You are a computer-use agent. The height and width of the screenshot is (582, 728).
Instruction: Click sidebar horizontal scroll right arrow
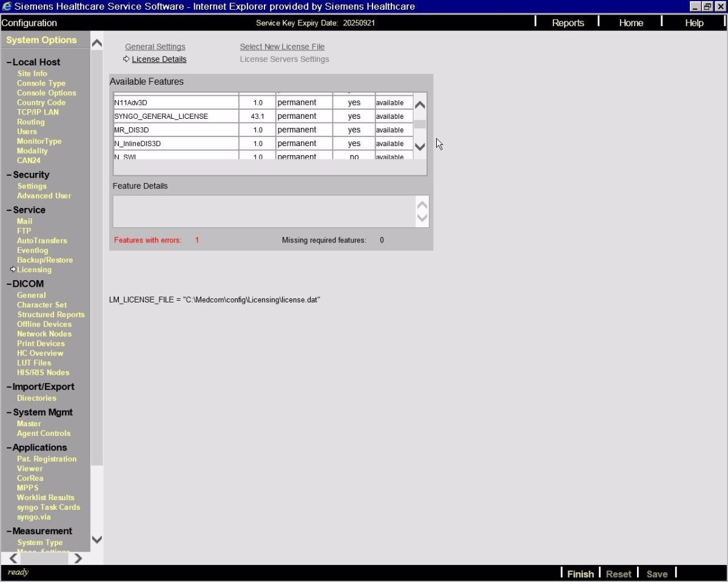point(78,558)
